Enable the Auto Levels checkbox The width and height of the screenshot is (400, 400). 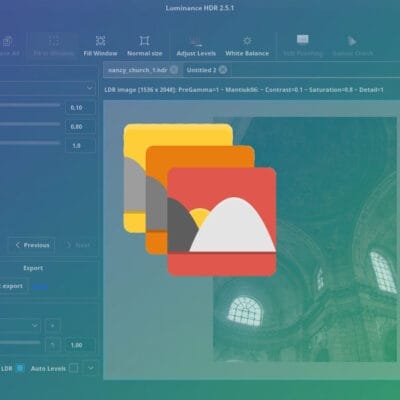coord(74,368)
